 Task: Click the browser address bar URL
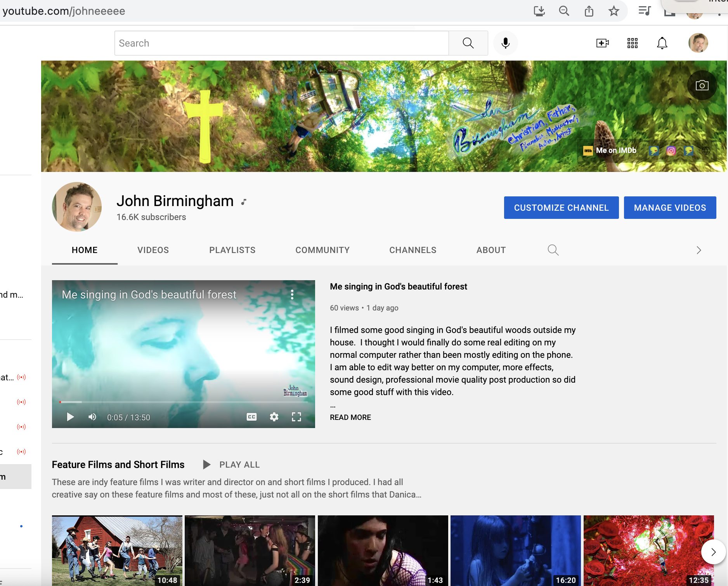(64, 11)
